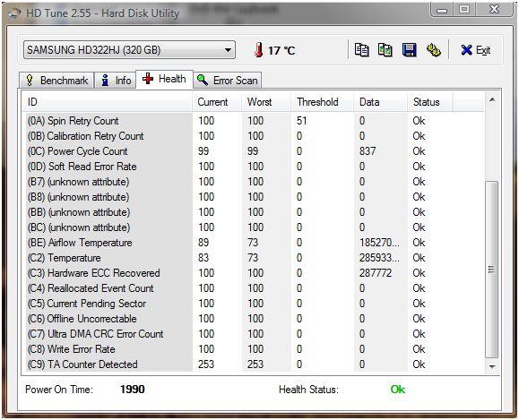Switch to the Info tab
Viewport: 519px width, 420px height.
tap(116, 81)
